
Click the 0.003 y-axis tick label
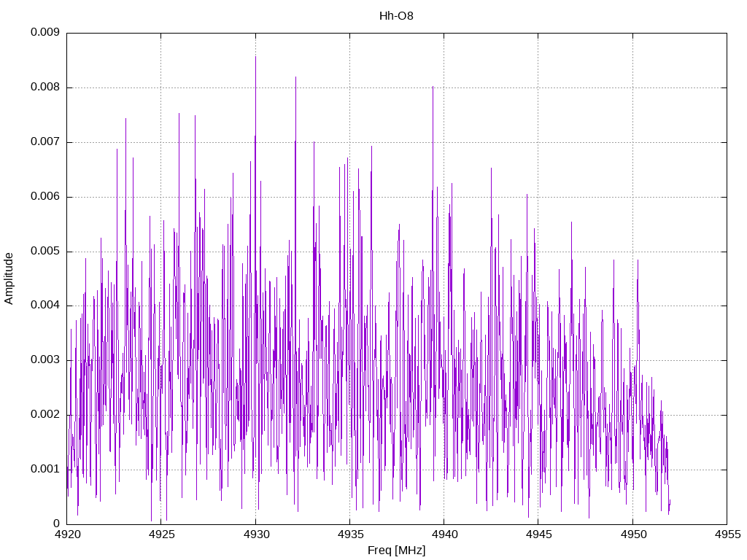click(x=45, y=359)
